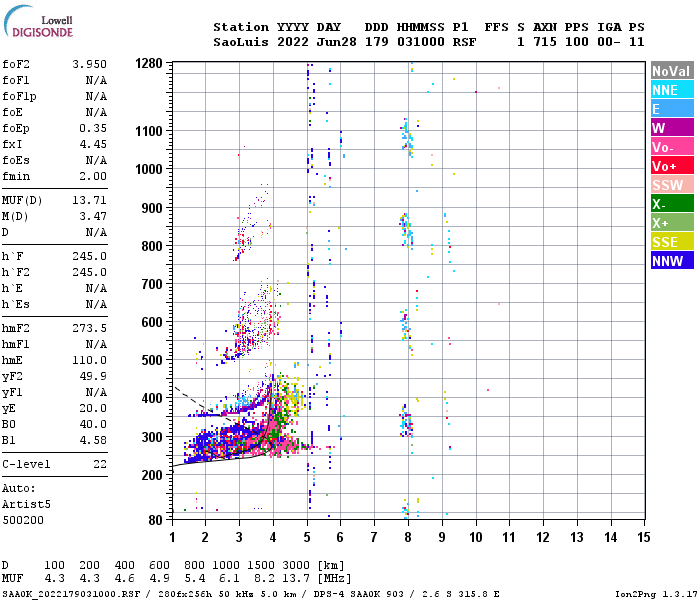700x600 pixels.
Task: Click the hmE value 110.0
Action: pos(90,360)
